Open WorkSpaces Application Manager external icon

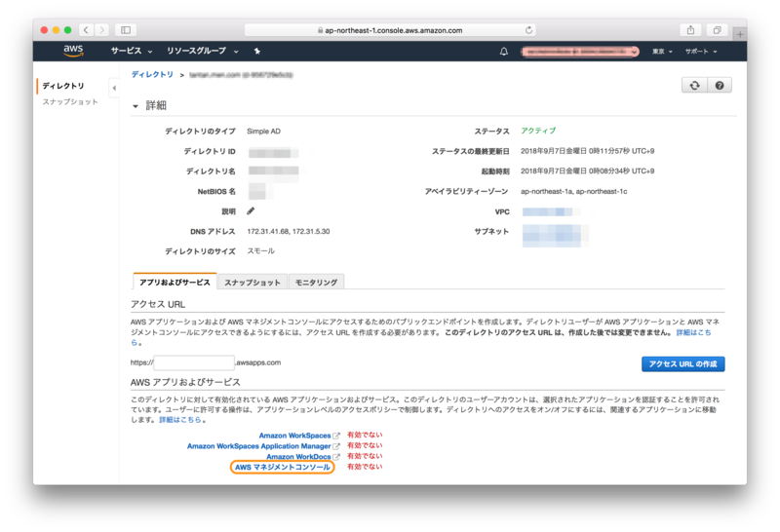click(x=336, y=446)
